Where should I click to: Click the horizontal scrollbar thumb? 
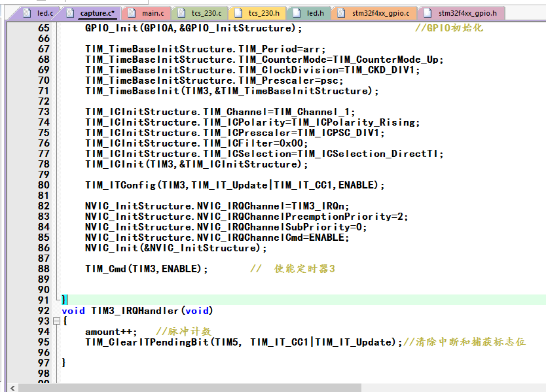click(x=190, y=388)
